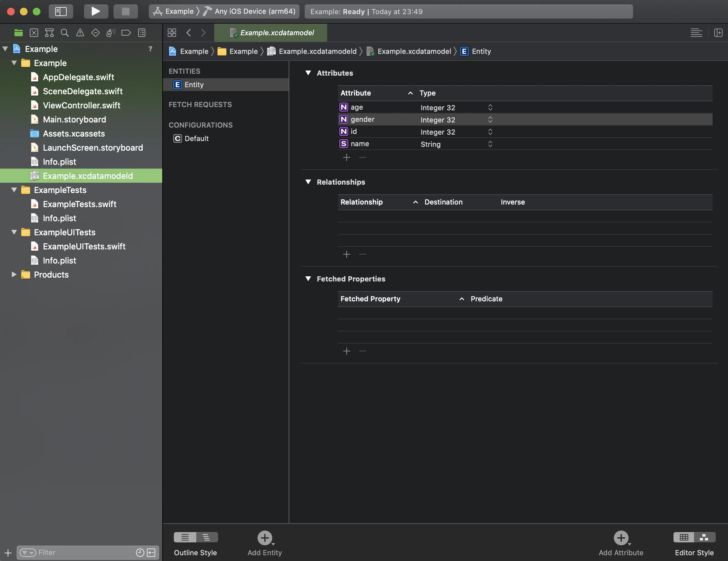Toggle the navigator sidebar visibility
This screenshot has height=561, width=728.
click(61, 11)
